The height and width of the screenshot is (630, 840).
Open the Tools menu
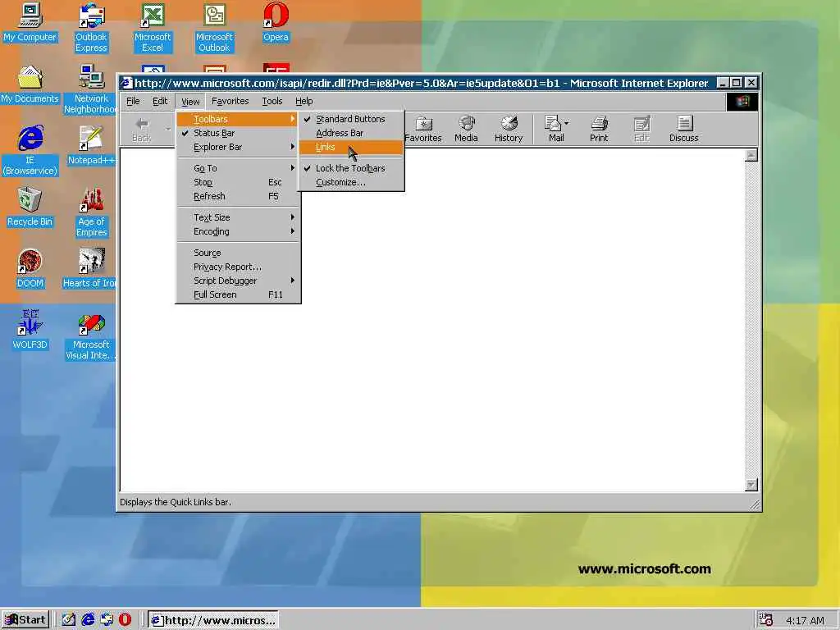(272, 101)
